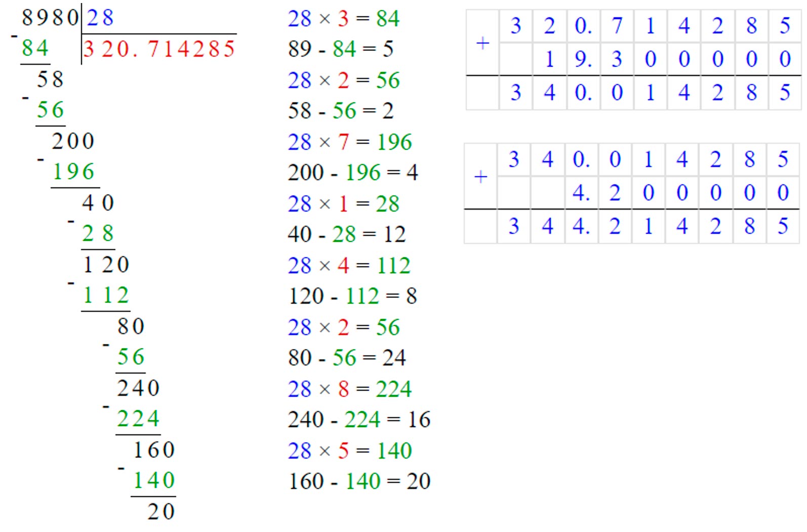Click the 7 cell in first table top row

(617, 26)
